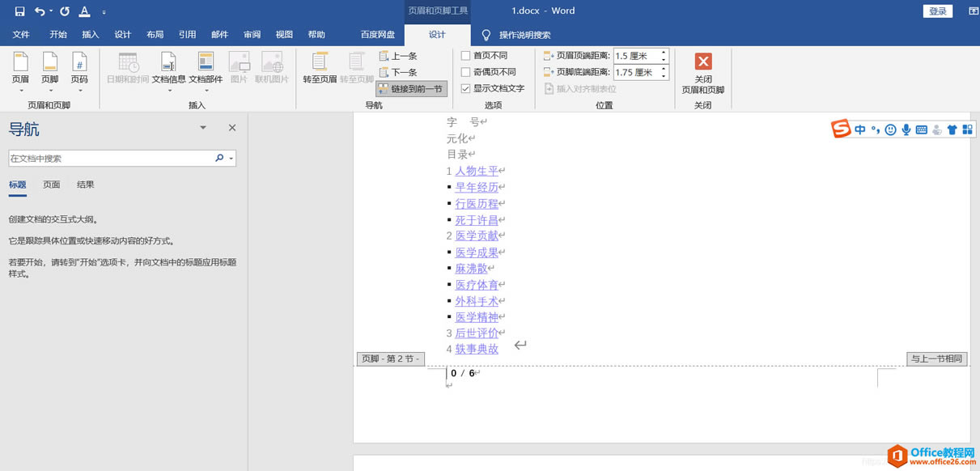Switch to the 开始 Home tab
Image resolution: width=980 pixels, height=471 pixels.
point(58,35)
